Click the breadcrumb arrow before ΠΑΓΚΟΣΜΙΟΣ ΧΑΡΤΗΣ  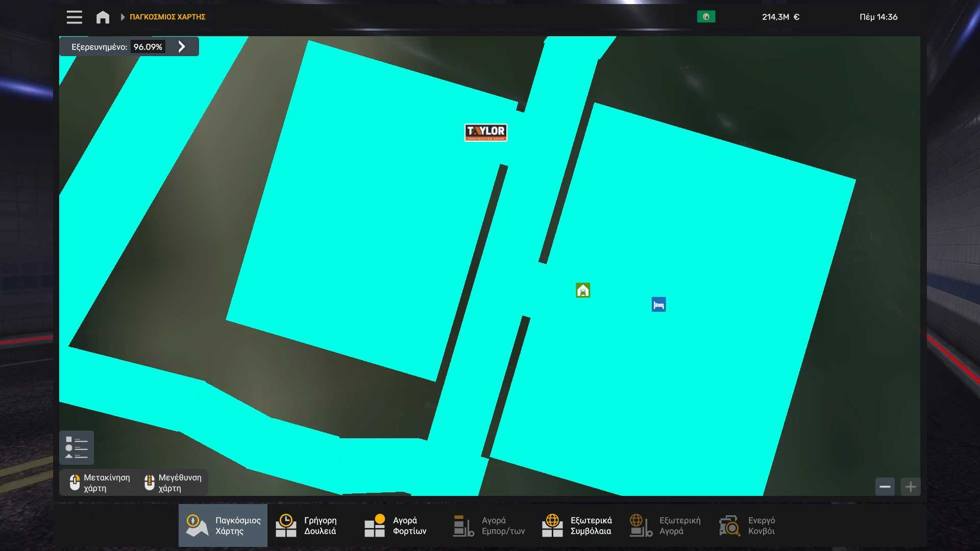coord(122,17)
